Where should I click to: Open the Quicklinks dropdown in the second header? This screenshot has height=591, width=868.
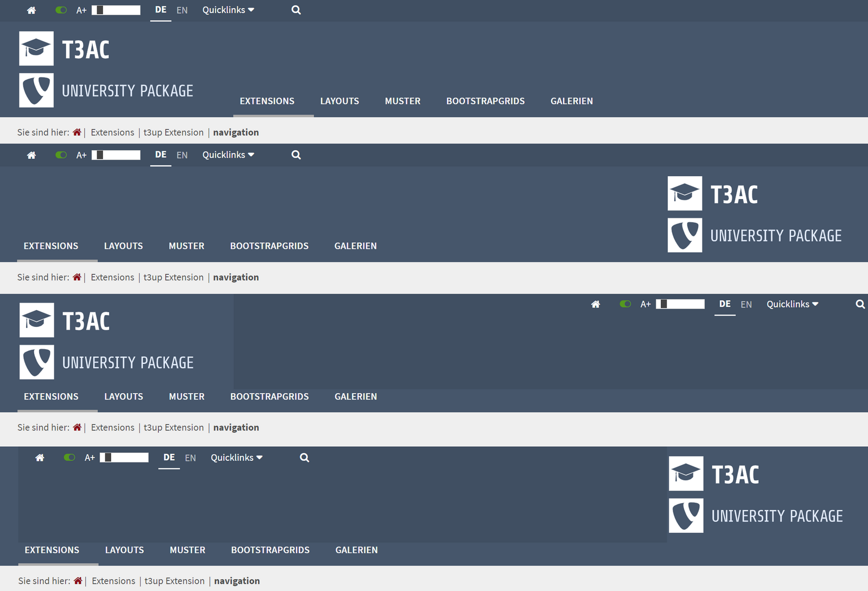(x=228, y=155)
